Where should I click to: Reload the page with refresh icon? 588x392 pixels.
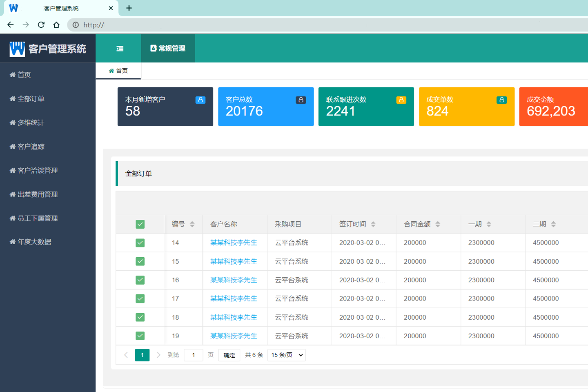click(x=41, y=25)
